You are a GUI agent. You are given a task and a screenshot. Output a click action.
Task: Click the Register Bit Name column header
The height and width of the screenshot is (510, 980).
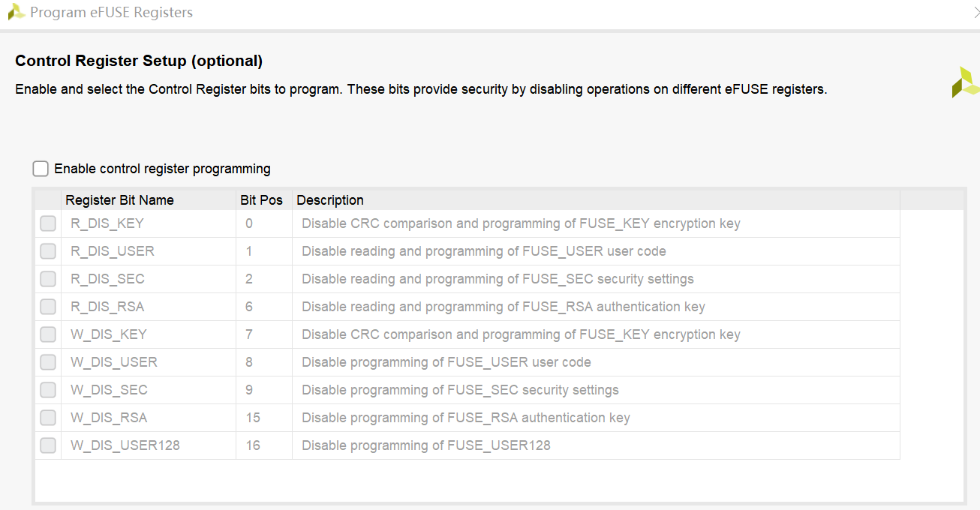120,200
